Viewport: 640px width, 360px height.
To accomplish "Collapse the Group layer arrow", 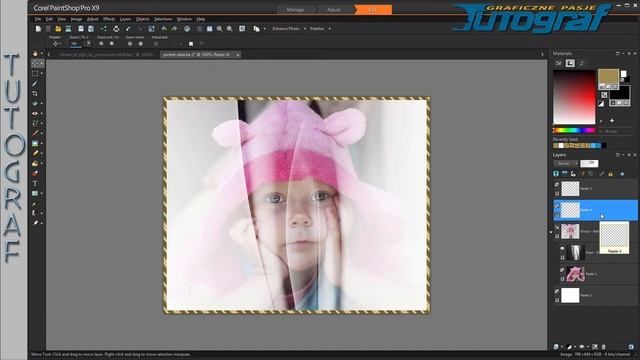I will coord(551,232).
